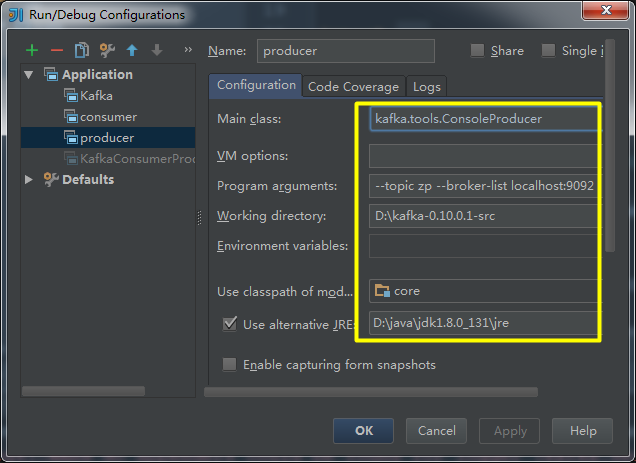Switch to the Configuration tab
This screenshot has height=463, width=636.
[x=256, y=85]
